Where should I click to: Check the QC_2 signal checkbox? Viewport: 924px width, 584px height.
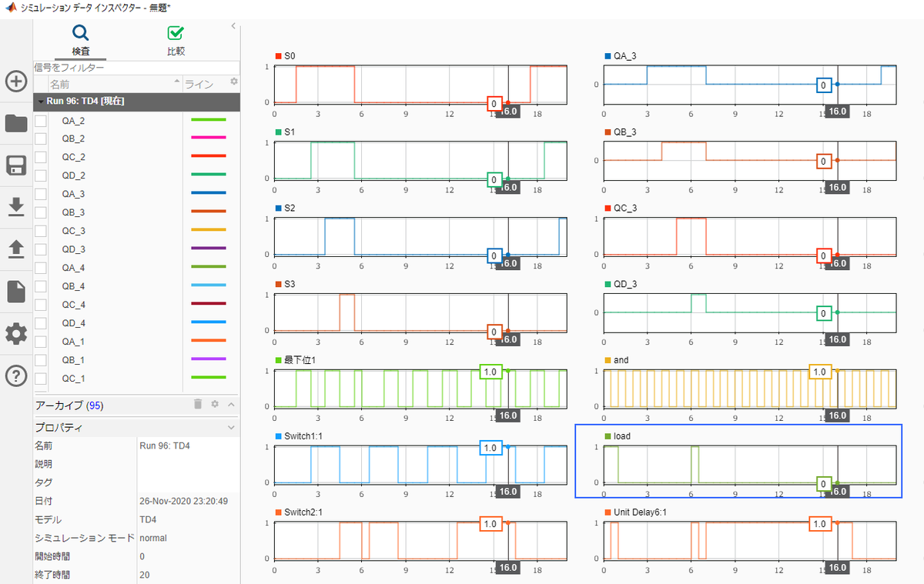coord(40,158)
